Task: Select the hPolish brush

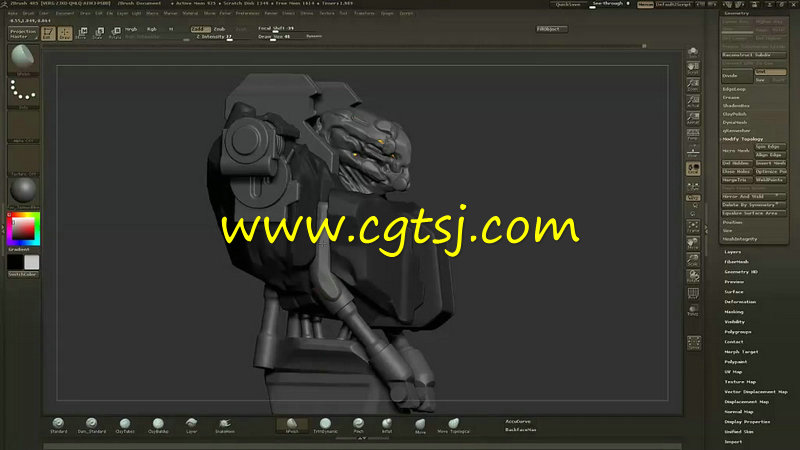Action: coord(292,426)
